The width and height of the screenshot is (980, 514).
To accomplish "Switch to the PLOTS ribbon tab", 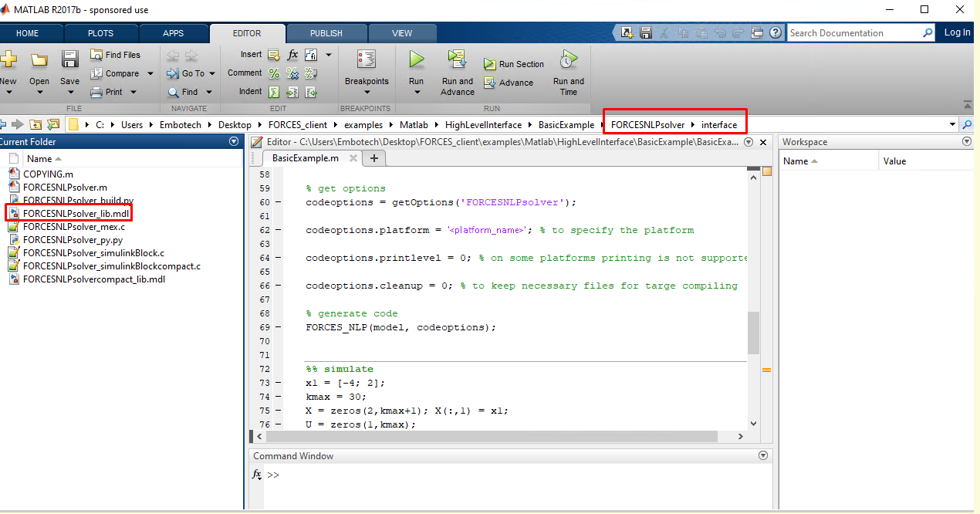I will point(100,33).
